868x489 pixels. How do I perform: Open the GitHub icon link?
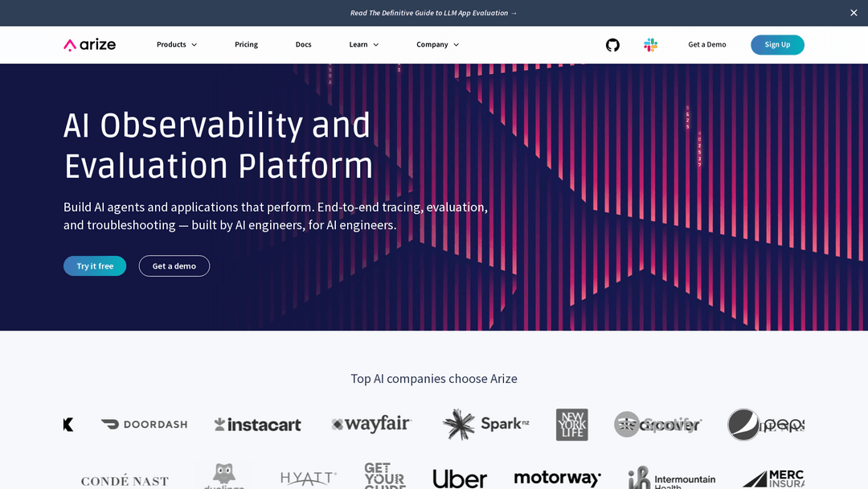pyautogui.click(x=612, y=45)
